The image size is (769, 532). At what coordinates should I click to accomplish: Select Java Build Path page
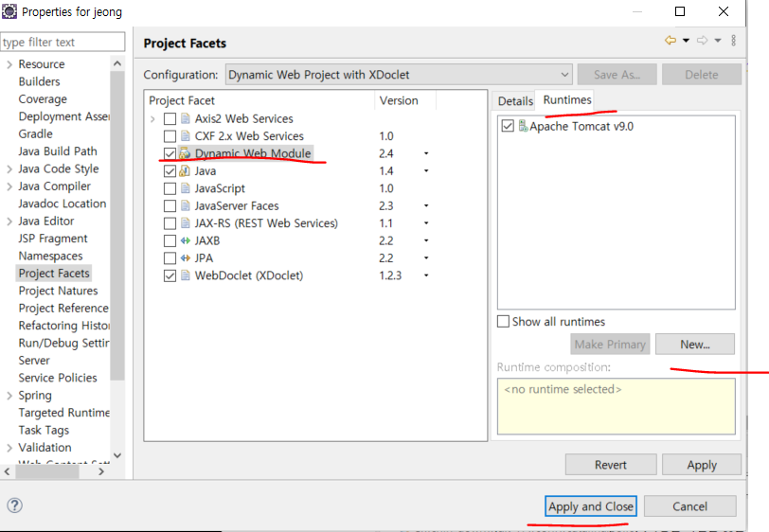[x=58, y=151]
